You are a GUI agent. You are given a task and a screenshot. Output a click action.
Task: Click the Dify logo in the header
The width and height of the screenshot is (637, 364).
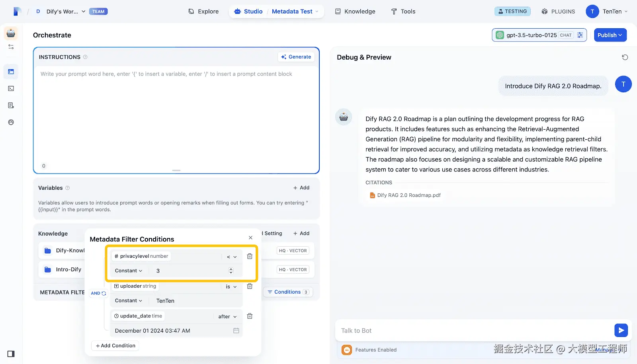tap(17, 12)
